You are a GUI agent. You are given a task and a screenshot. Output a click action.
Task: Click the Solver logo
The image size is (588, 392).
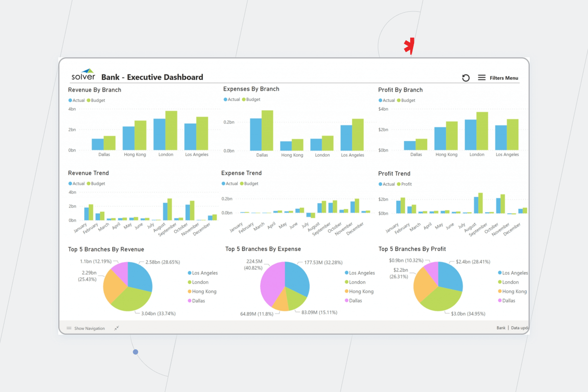coord(83,73)
